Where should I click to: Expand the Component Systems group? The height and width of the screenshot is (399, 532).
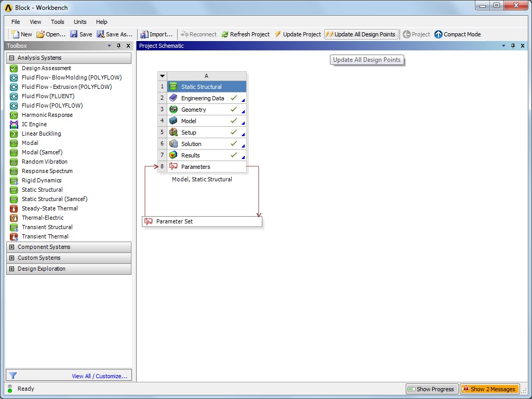click(x=11, y=247)
